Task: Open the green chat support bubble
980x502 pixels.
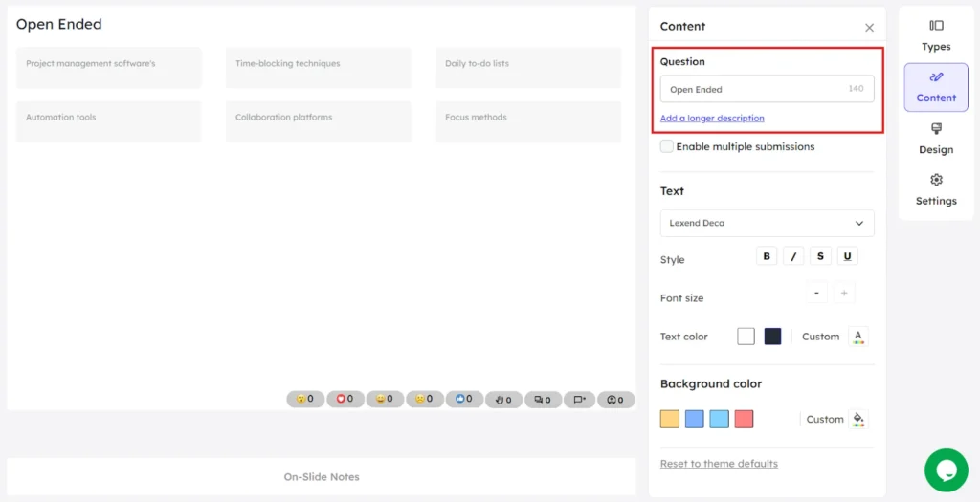Action: coord(947,470)
